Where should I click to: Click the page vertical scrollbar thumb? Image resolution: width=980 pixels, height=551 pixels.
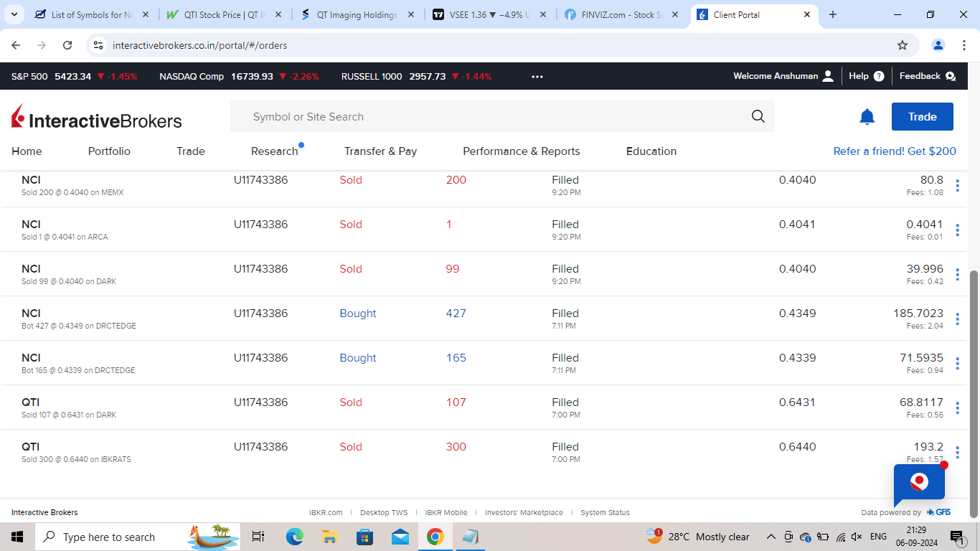[x=974, y=393]
